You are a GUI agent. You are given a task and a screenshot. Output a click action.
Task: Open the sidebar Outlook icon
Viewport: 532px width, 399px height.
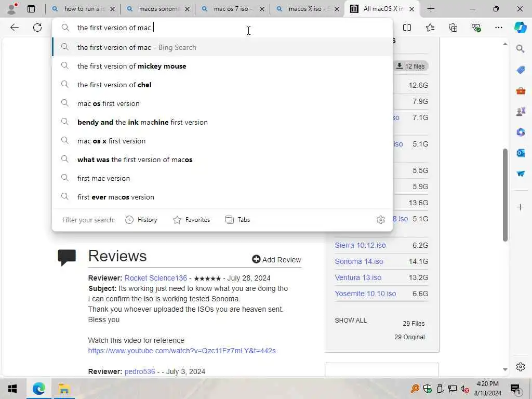click(521, 153)
